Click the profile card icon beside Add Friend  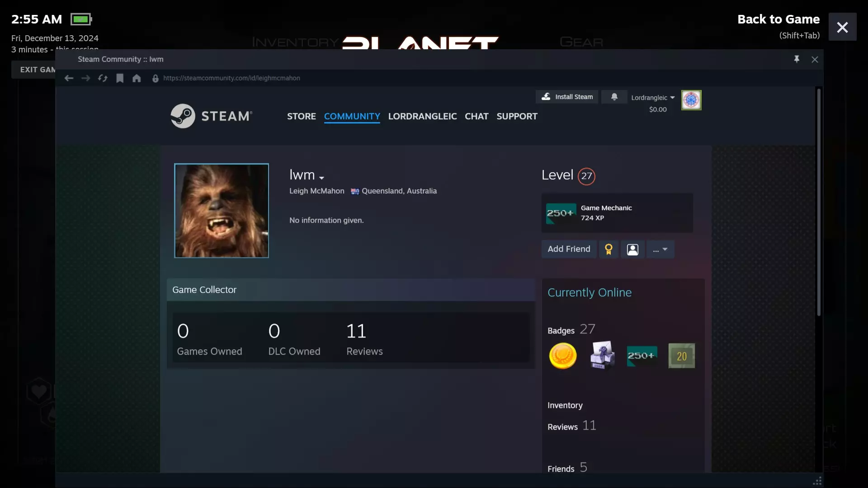[632, 249]
